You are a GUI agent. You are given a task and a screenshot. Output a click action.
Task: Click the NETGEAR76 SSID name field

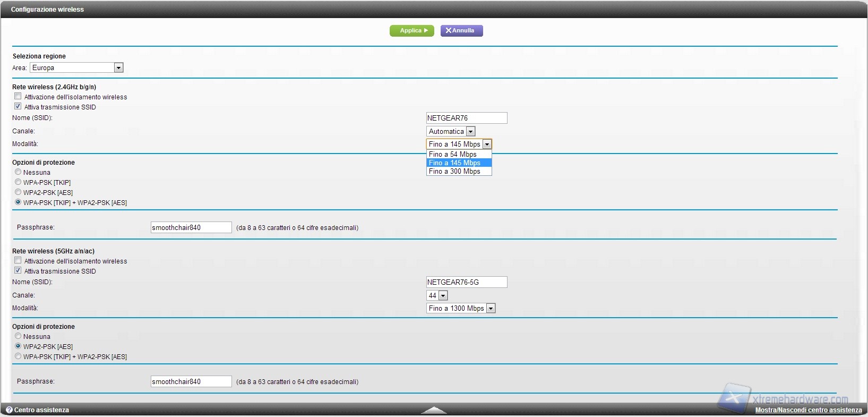466,118
